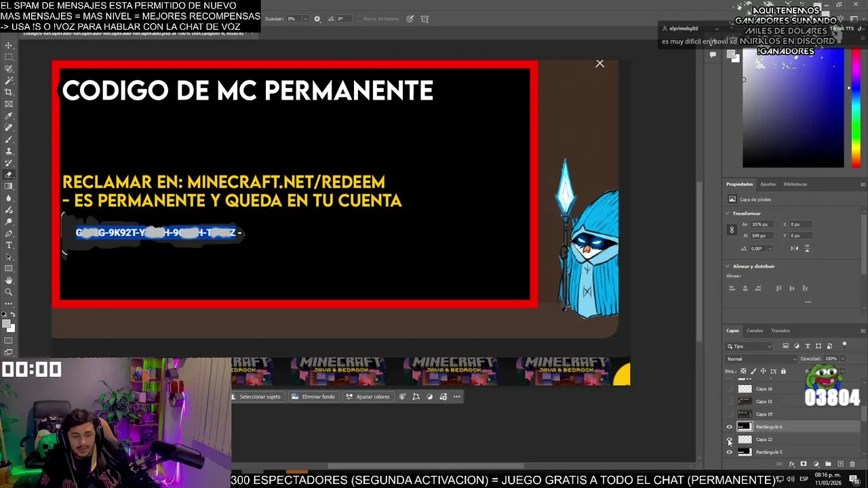Image resolution: width=868 pixels, height=488 pixels.
Task: Select the Hand tool
Action: pos(9,280)
